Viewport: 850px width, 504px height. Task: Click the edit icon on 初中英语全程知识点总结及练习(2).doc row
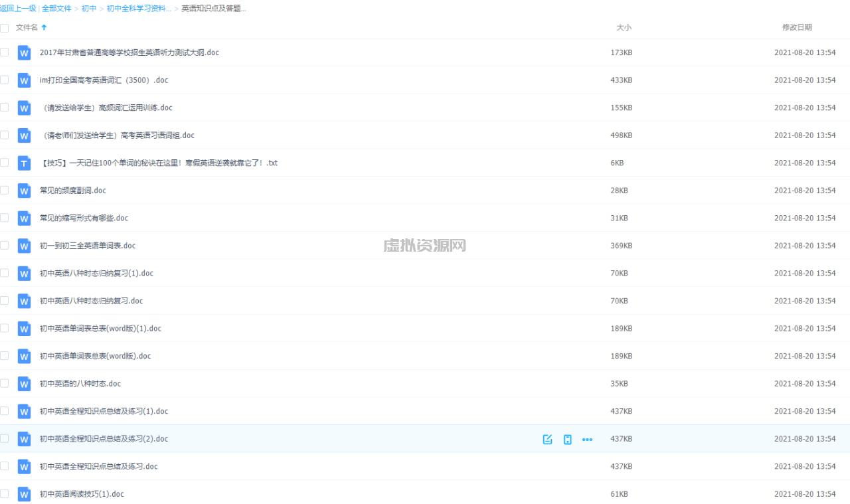pos(547,439)
